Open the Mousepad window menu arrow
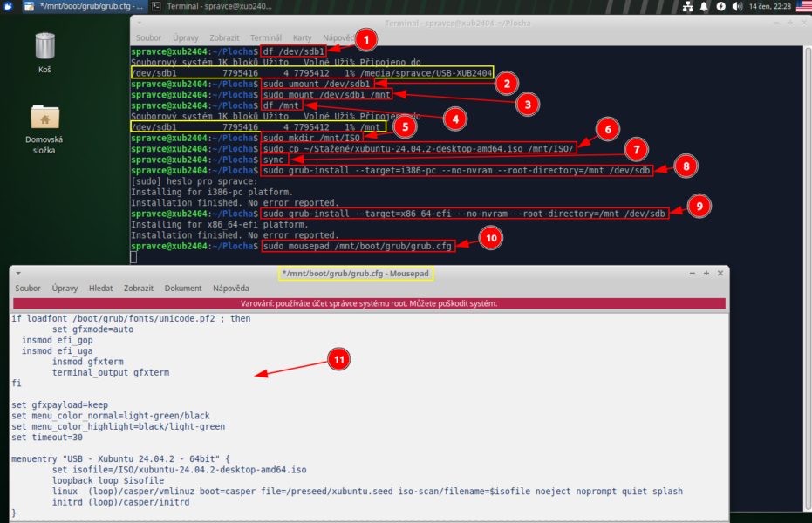 18,273
